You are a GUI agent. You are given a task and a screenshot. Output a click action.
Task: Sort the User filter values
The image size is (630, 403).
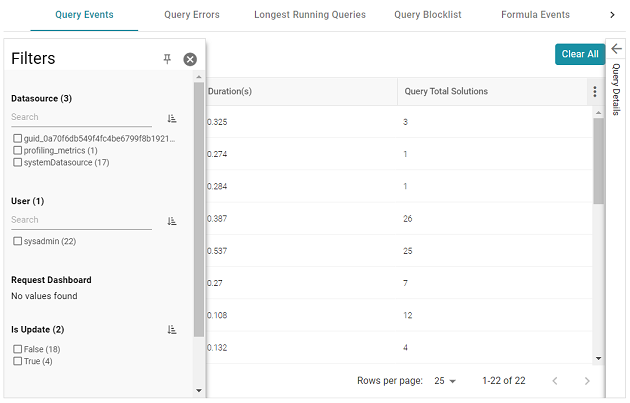tap(172, 221)
